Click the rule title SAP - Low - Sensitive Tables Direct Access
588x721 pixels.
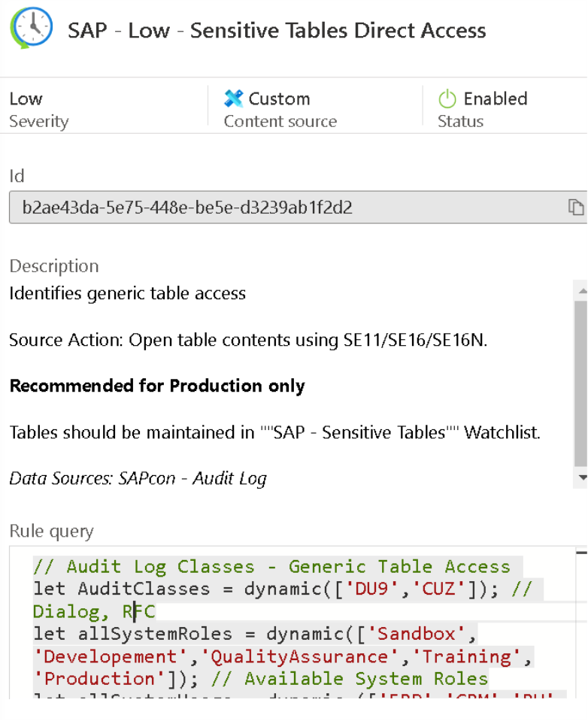277,31
